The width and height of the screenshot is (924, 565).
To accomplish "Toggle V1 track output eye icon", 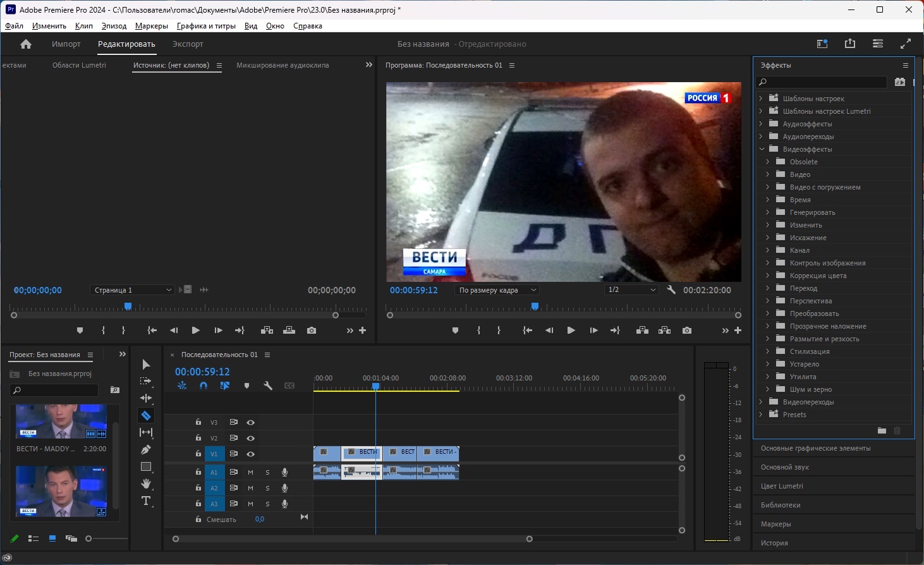I will (x=251, y=454).
